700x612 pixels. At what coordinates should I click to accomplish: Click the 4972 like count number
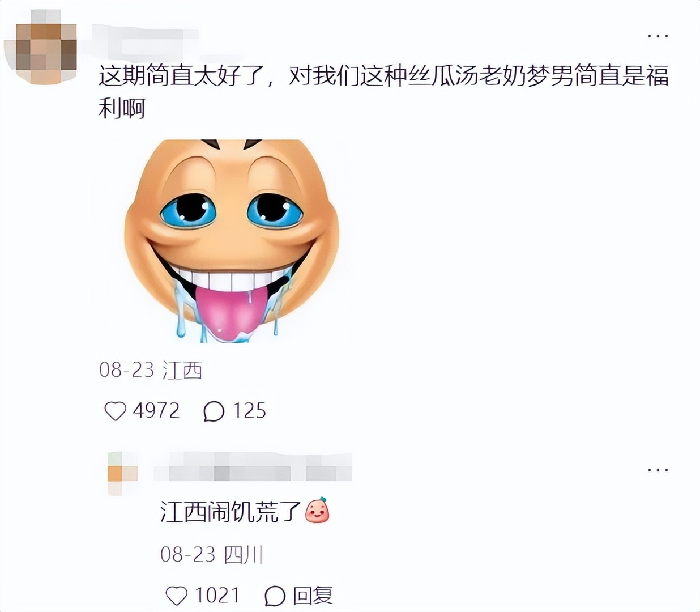(156, 411)
